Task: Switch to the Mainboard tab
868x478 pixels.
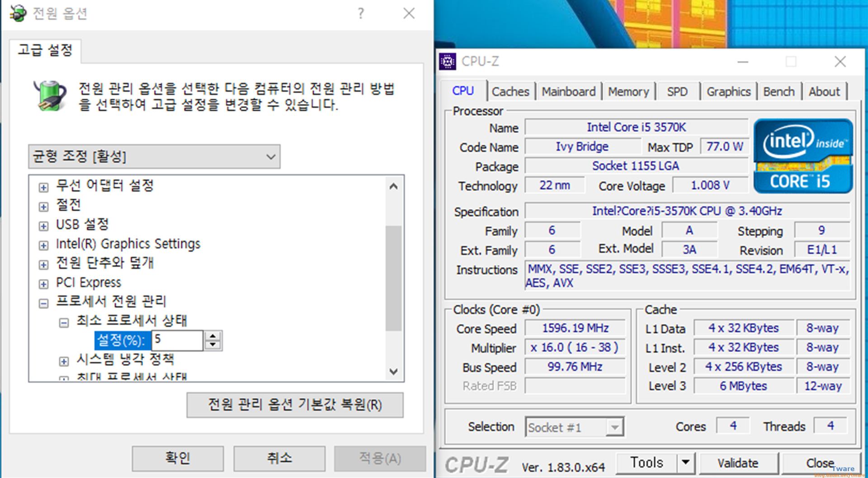Action: pyautogui.click(x=568, y=92)
